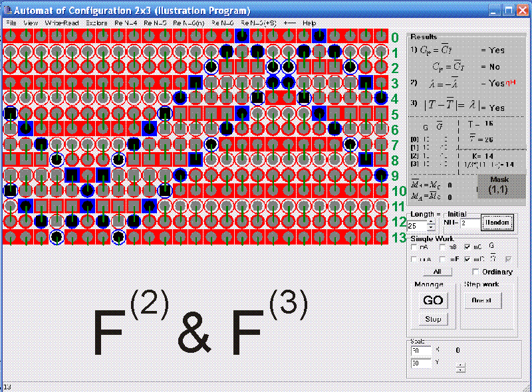Image resolution: width=532 pixels, height=392 pixels.
Task: Untick the second-row mC-bar checkbox
Action: coord(467,259)
